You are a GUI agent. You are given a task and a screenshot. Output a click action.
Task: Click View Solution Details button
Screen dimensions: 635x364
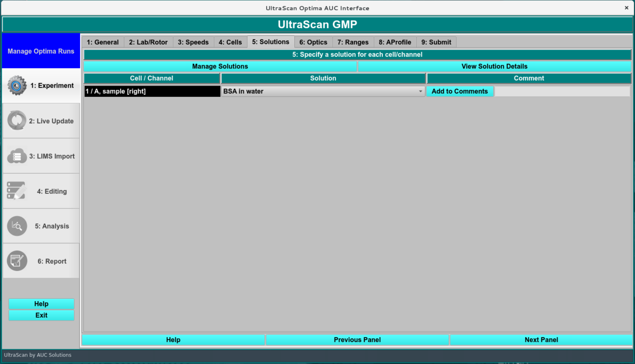[494, 66]
